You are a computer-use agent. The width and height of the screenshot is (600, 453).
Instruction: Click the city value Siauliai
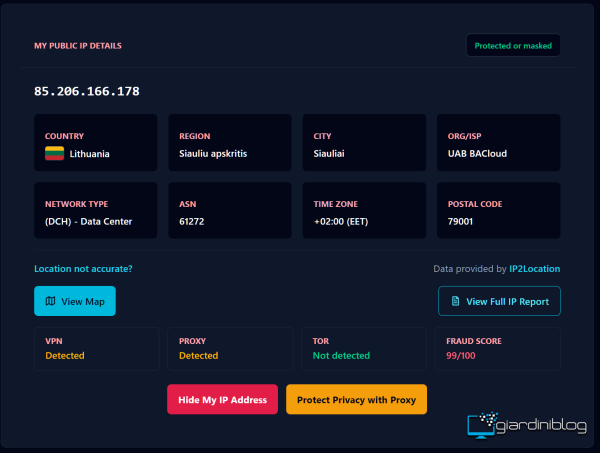(x=329, y=154)
